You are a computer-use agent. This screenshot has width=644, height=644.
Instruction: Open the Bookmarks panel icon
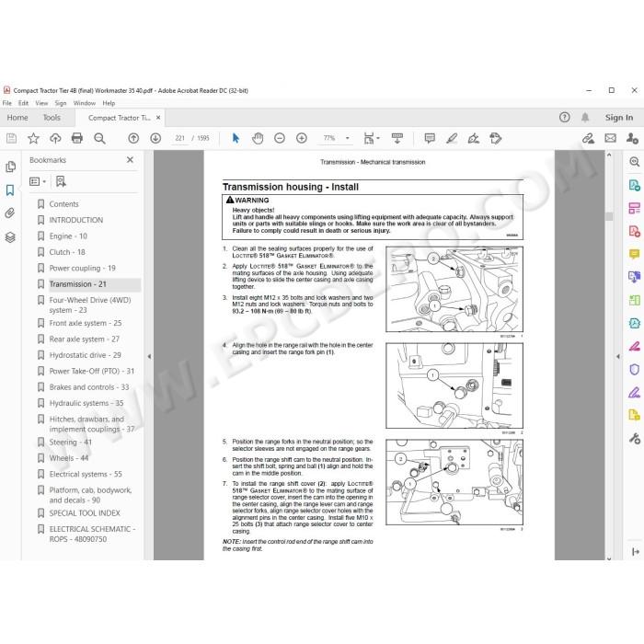pos(10,190)
